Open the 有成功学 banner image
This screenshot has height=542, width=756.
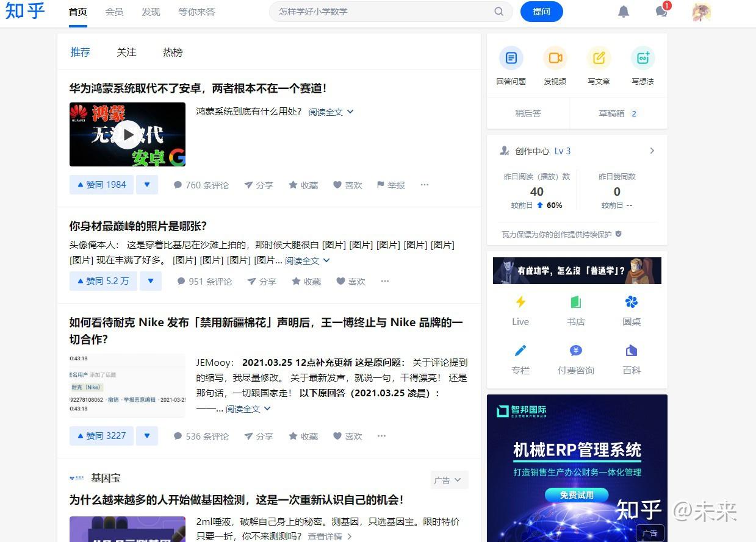click(577, 271)
